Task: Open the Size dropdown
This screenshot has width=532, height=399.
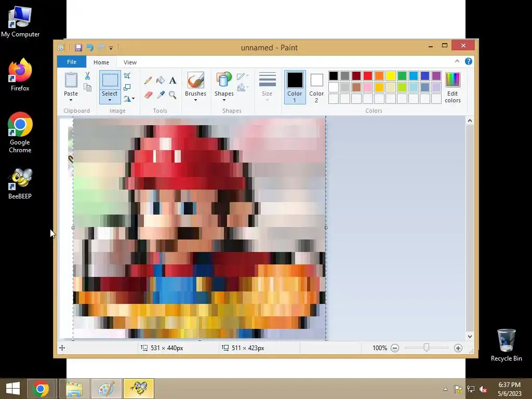Action: [267, 87]
